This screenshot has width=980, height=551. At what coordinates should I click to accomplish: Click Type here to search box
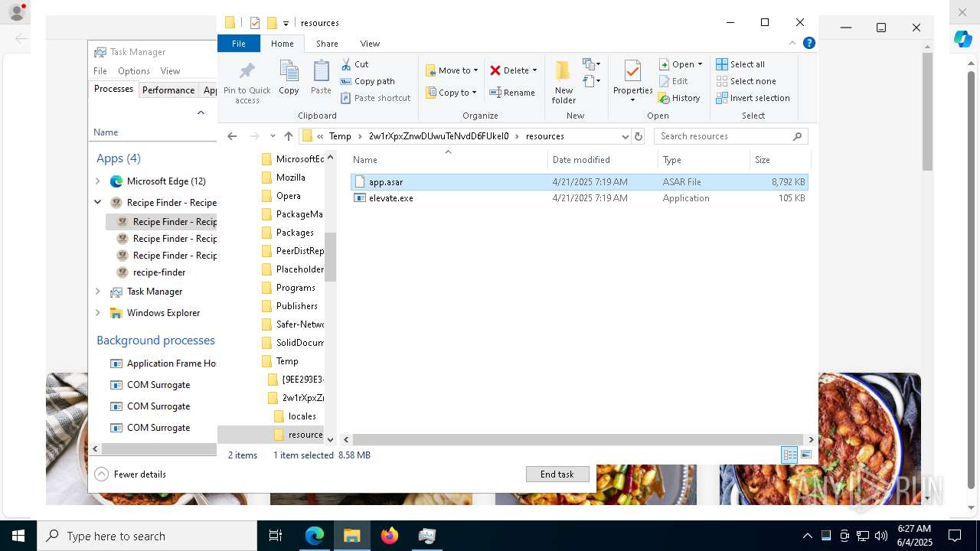point(147,536)
